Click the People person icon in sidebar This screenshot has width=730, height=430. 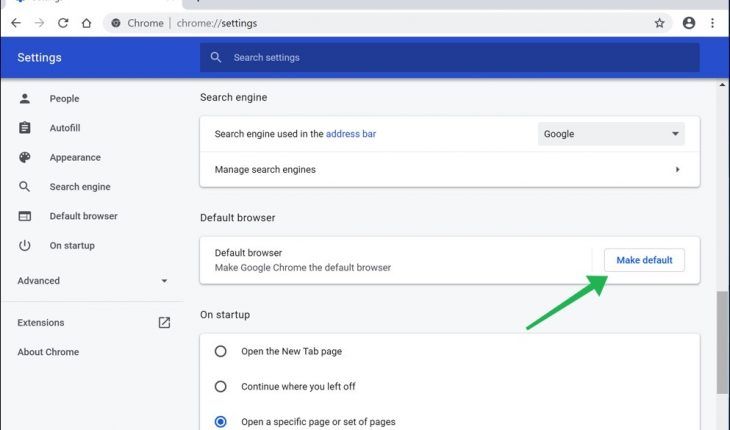click(25, 98)
